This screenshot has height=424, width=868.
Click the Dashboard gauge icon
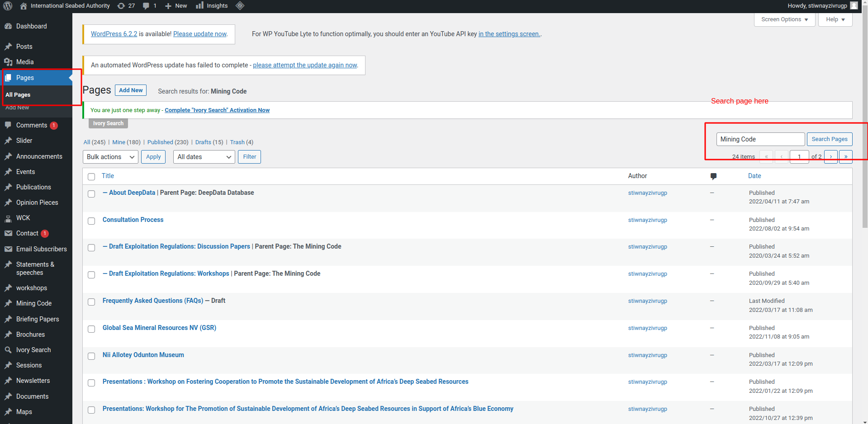pos(8,26)
